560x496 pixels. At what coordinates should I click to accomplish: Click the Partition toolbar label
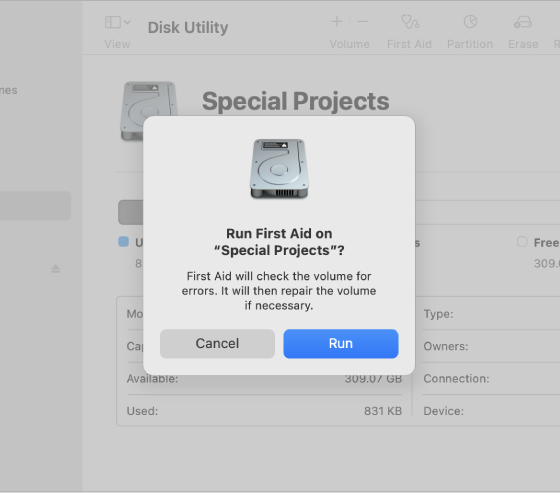(x=470, y=44)
